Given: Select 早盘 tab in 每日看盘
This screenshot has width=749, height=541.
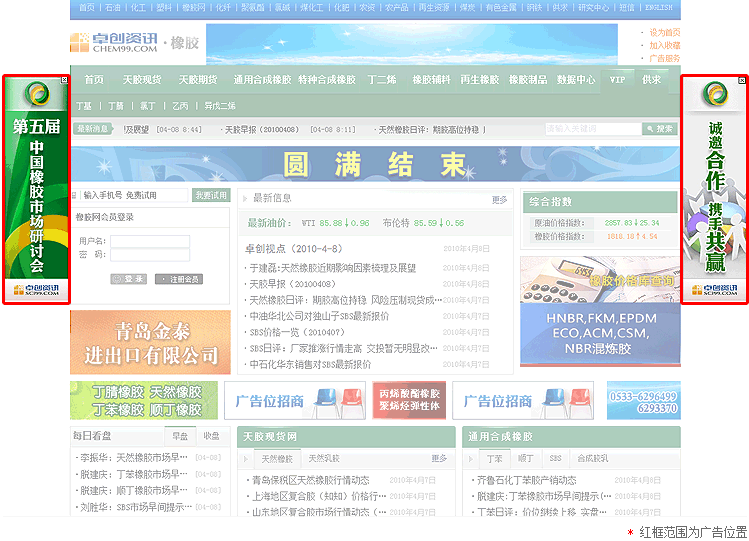Looking at the screenshot, I should click(x=180, y=436).
